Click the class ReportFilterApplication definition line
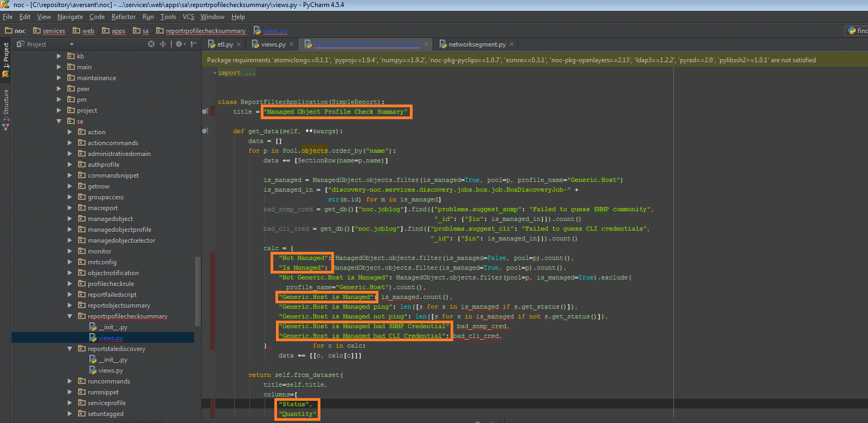This screenshot has height=423, width=868. tap(301, 102)
